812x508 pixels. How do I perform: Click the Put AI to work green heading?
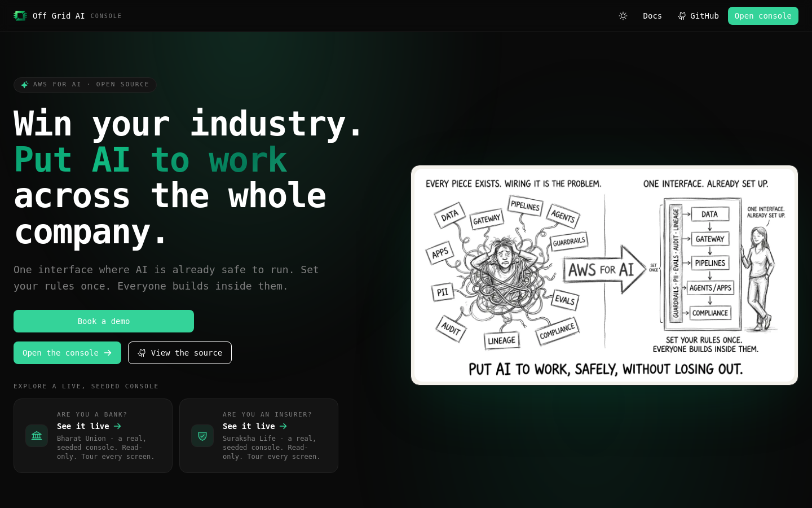(151, 160)
